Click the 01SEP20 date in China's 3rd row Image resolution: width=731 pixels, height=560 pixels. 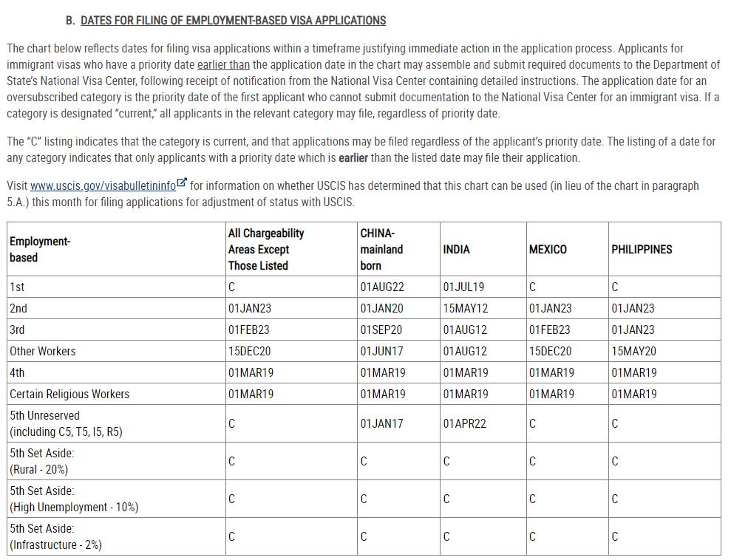(381, 330)
